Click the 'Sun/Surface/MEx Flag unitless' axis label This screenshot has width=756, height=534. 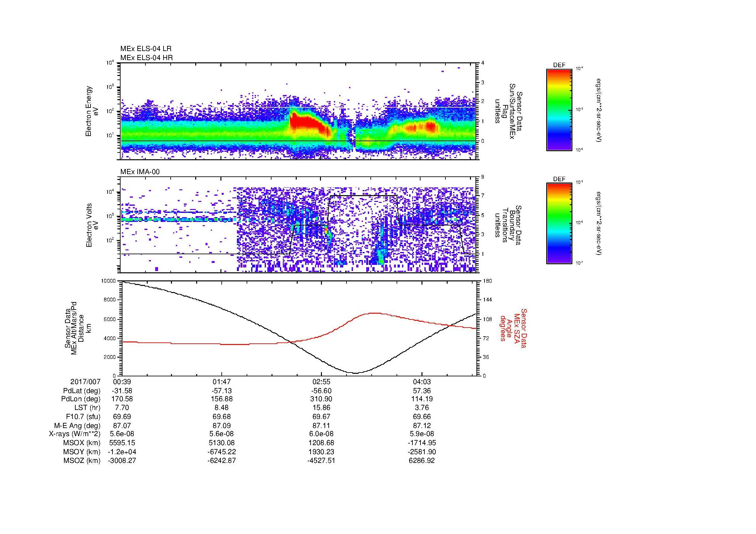point(508,111)
